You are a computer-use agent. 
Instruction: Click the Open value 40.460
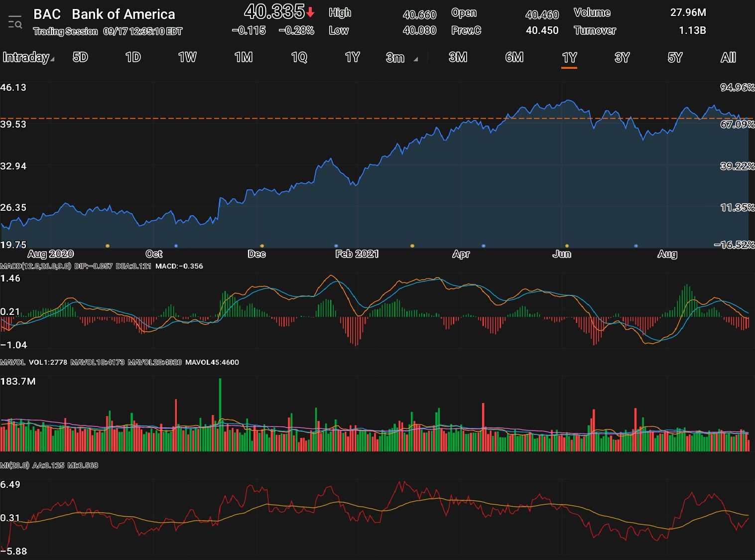[x=542, y=15]
